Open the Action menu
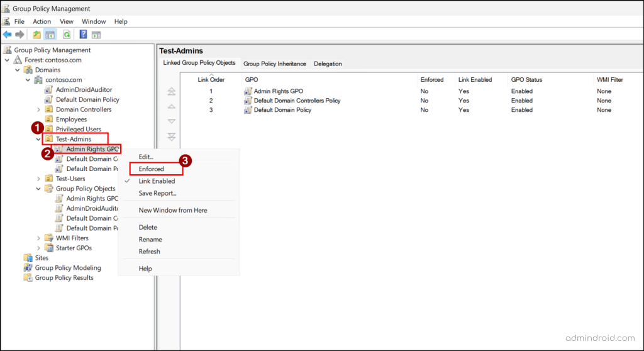This screenshot has width=644, height=351. pyautogui.click(x=42, y=21)
